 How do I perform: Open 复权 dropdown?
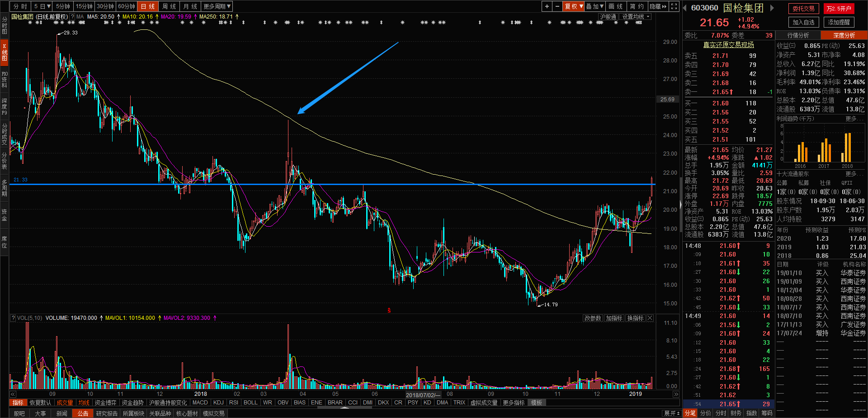574,6
